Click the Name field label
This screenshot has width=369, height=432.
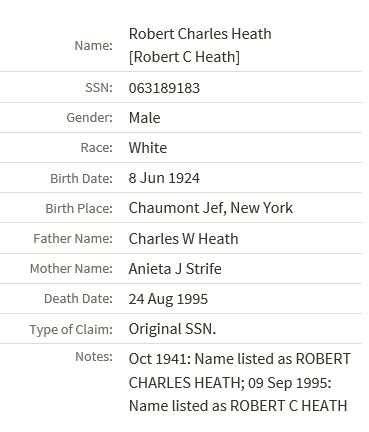click(94, 46)
